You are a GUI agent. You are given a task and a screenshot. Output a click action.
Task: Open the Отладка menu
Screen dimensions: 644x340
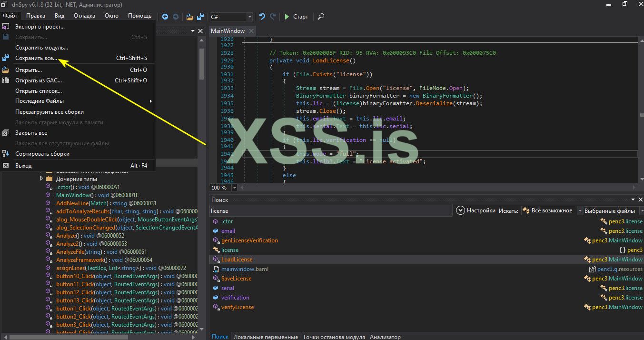tap(84, 16)
